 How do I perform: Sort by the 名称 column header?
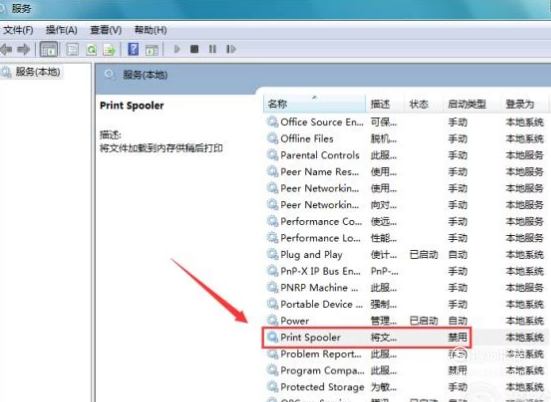pos(315,104)
